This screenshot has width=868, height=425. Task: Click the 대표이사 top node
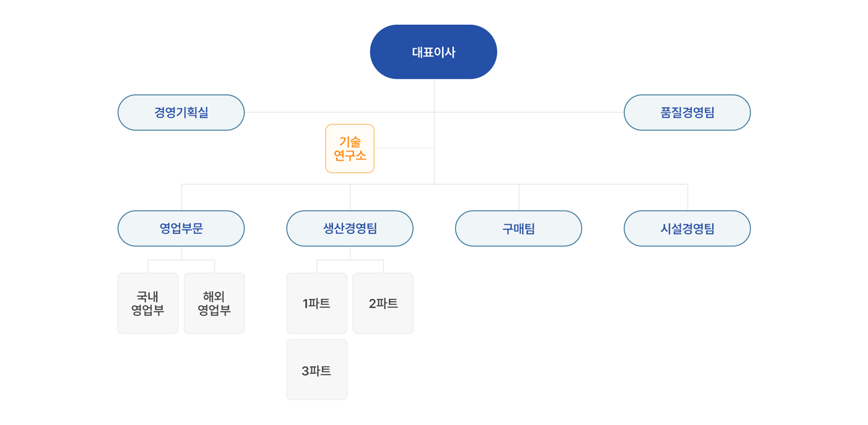[433, 52]
